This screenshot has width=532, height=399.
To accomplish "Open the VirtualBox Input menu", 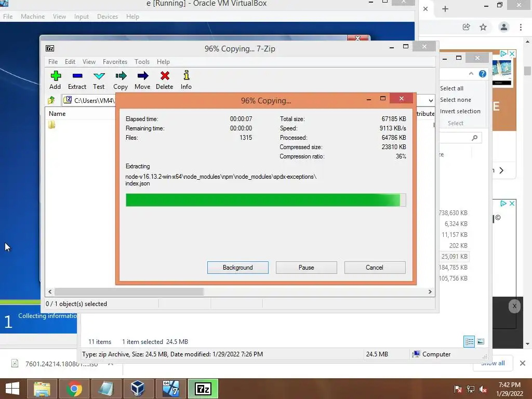I will 82,16.
